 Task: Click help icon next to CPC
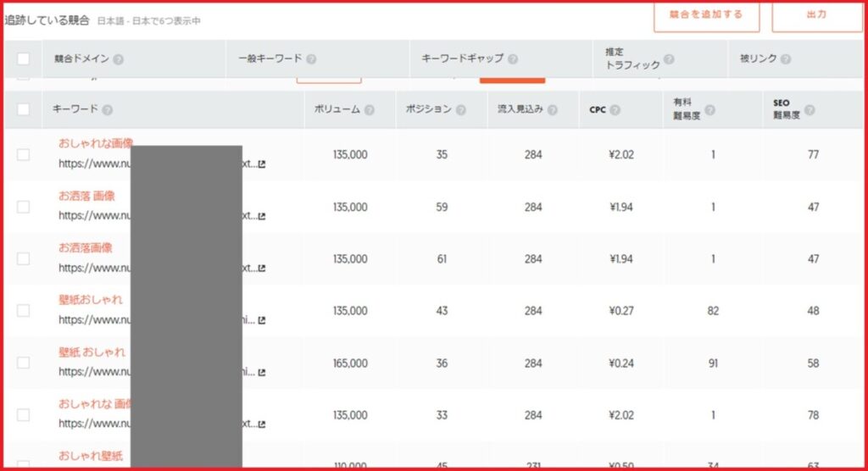[615, 109]
